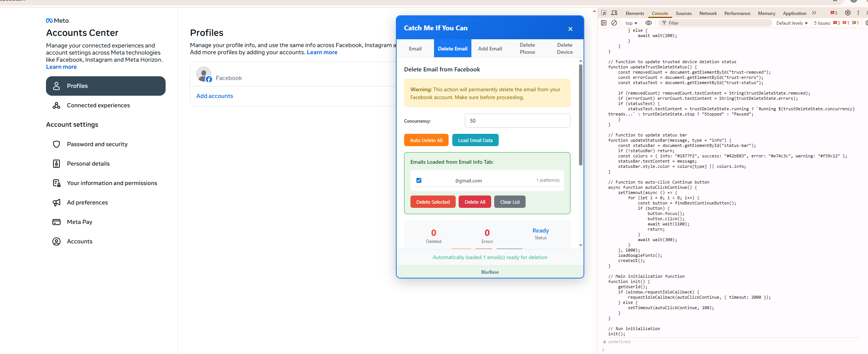Open Accounts in the sidebar
This screenshot has height=354, width=868.
106,241
